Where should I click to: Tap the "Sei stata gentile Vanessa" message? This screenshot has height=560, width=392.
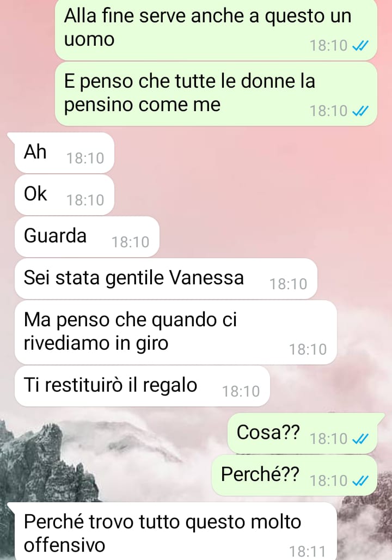[x=166, y=278]
